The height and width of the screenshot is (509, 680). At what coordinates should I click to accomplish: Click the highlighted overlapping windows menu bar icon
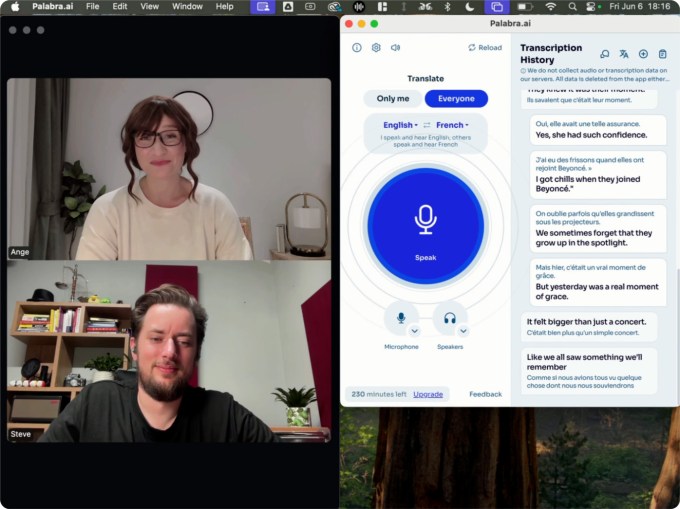pyautogui.click(x=497, y=7)
